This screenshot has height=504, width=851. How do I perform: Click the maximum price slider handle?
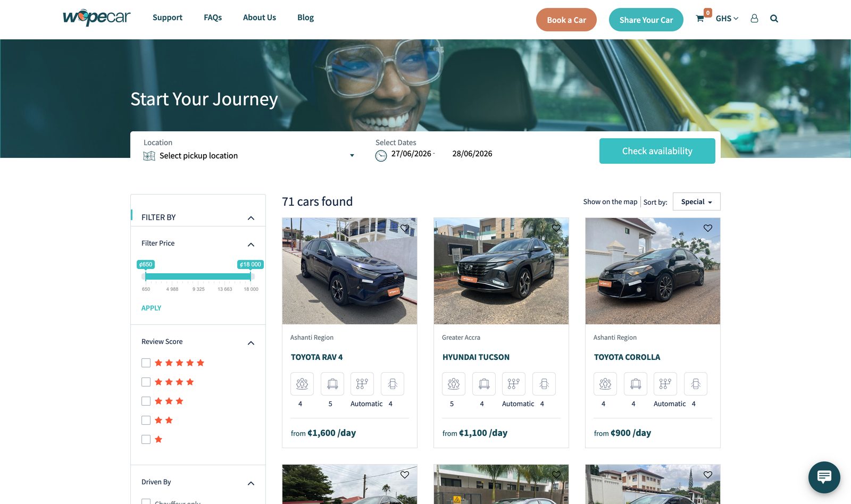coord(251,276)
